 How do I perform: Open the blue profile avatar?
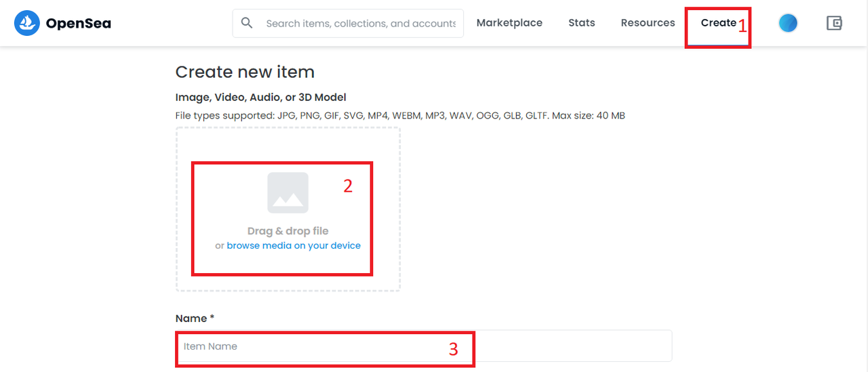click(788, 23)
